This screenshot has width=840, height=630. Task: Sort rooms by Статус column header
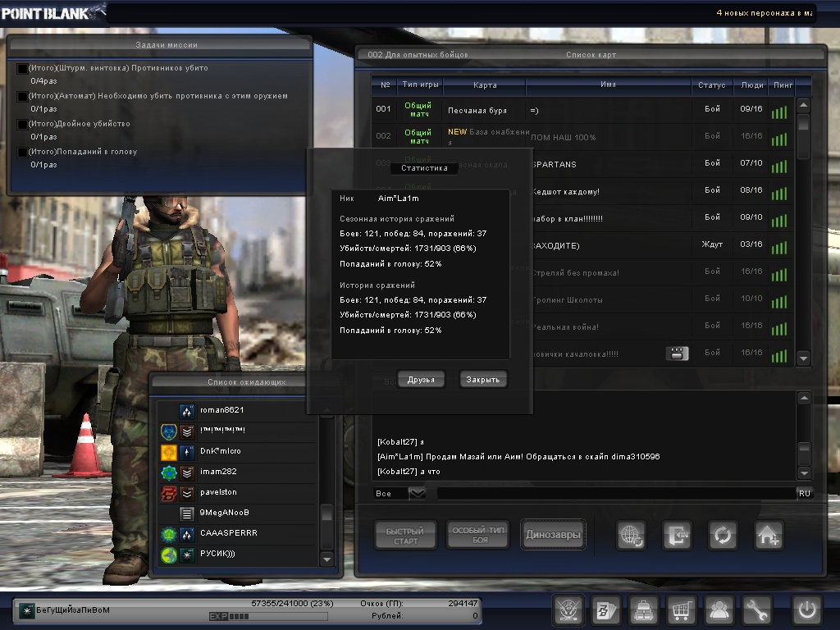pos(711,84)
